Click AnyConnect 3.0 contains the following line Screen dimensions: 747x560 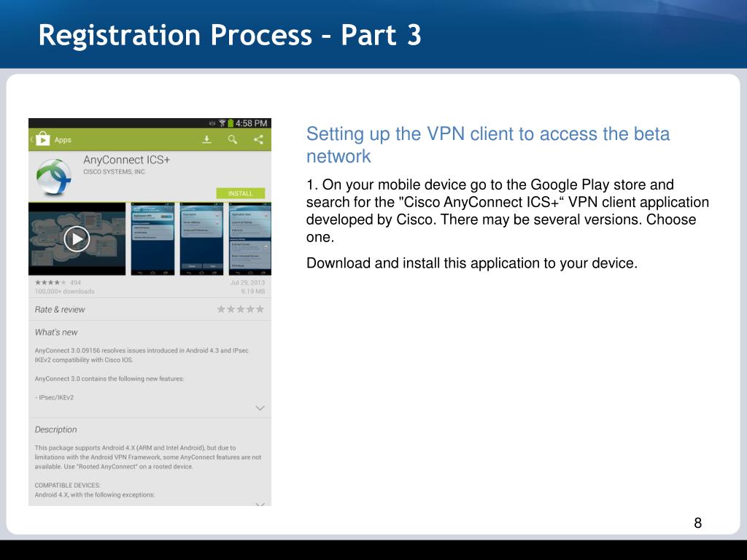point(109,378)
